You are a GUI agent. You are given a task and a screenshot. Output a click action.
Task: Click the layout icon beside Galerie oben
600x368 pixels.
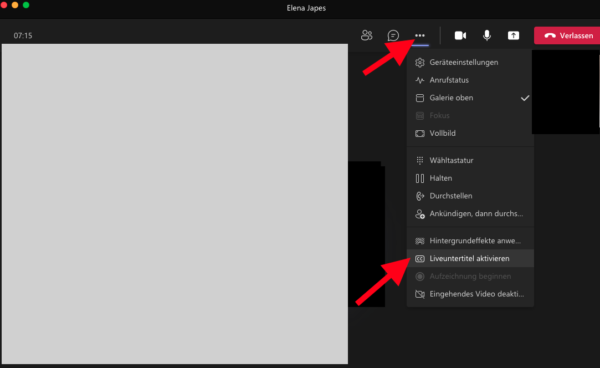[420, 98]
